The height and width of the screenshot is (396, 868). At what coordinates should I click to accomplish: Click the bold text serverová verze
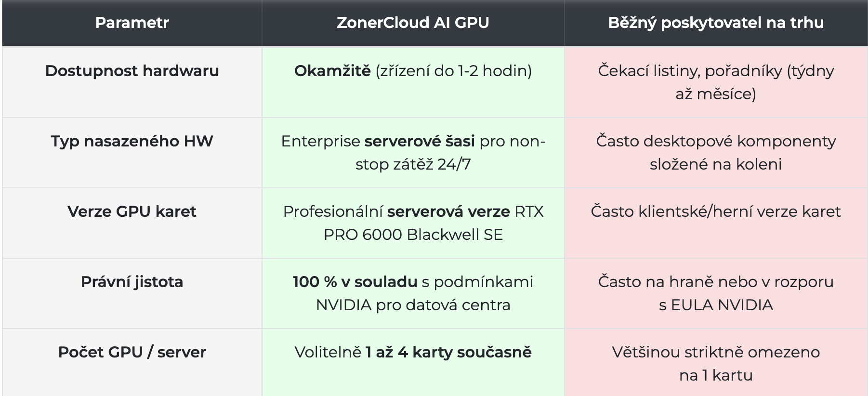pyautogui.click(x=448, y=211)
